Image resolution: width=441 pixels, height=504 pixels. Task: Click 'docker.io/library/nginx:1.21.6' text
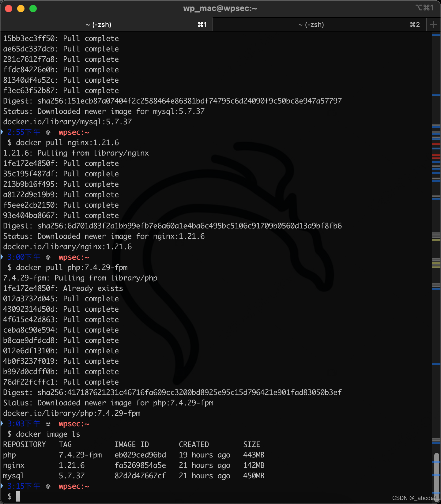tap(67, 247)
